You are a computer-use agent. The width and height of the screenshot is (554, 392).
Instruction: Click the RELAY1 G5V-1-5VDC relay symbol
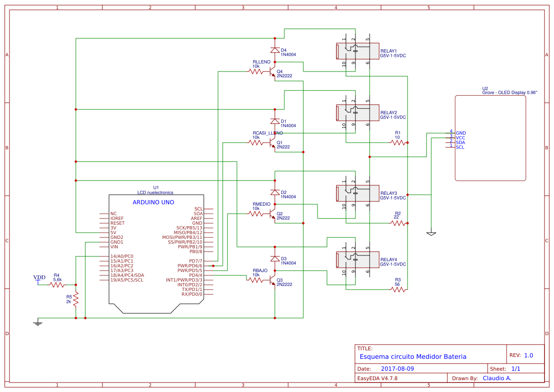(357, 51)
